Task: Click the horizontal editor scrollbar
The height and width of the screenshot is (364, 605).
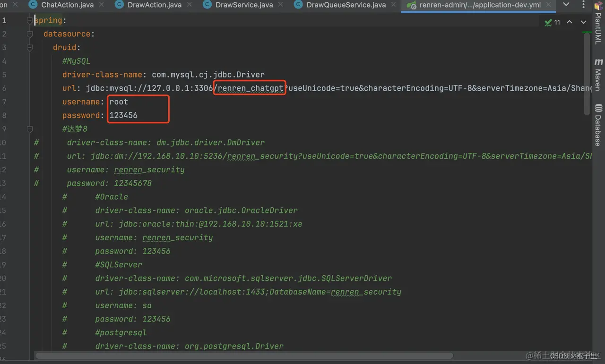Action: (x=244, y=355)
